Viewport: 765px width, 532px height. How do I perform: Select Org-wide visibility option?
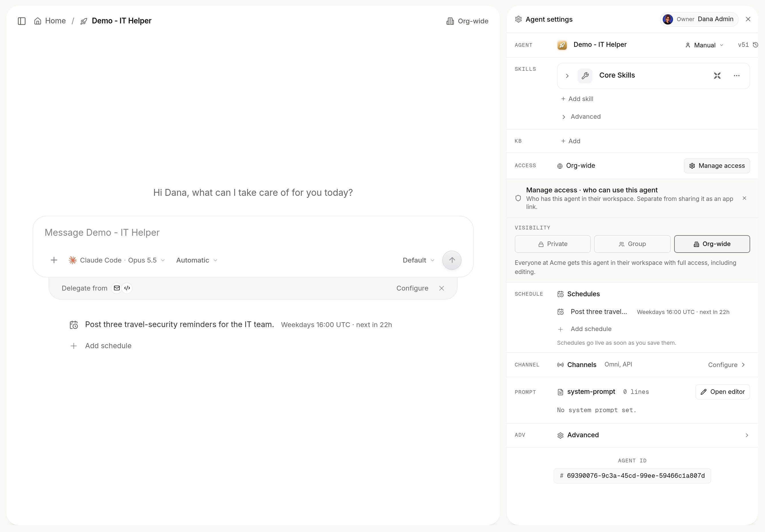[712, 244]
